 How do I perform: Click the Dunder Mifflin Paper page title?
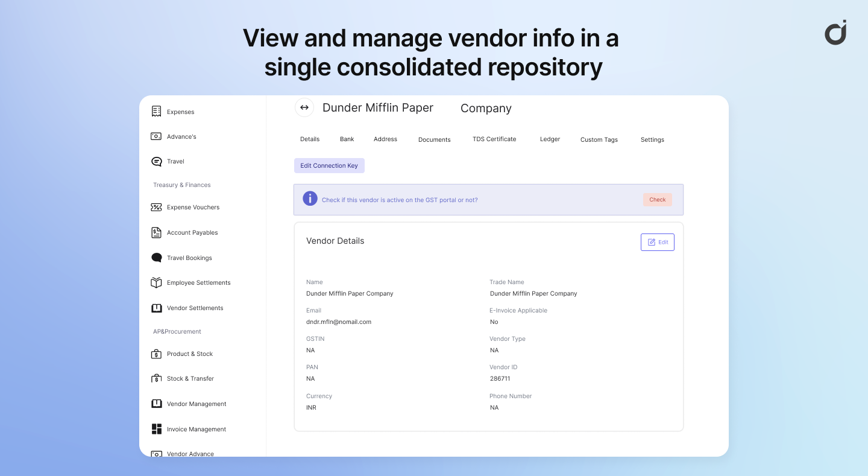tap(378, 107)
